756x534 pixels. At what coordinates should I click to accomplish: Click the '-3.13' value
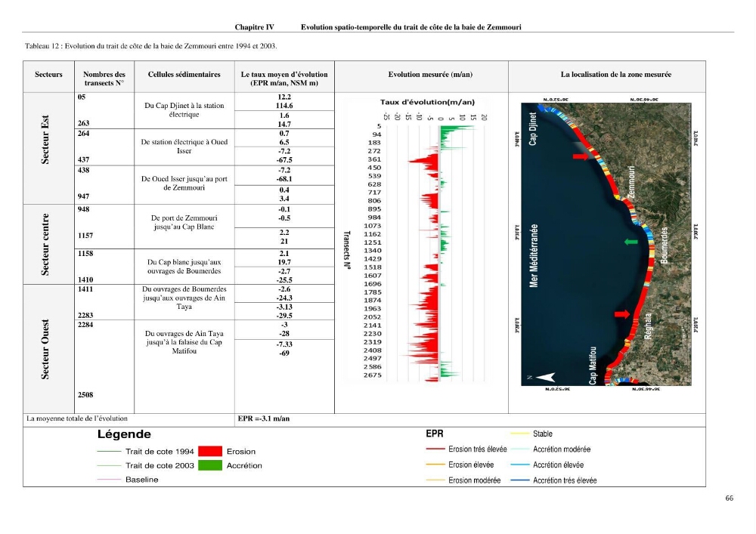284,307
